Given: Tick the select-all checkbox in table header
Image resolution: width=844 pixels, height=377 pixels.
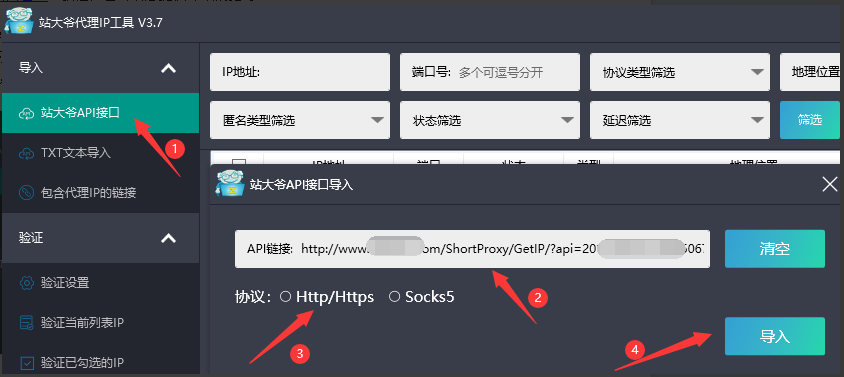Looking at the screenshot, I should click(238, 162).
